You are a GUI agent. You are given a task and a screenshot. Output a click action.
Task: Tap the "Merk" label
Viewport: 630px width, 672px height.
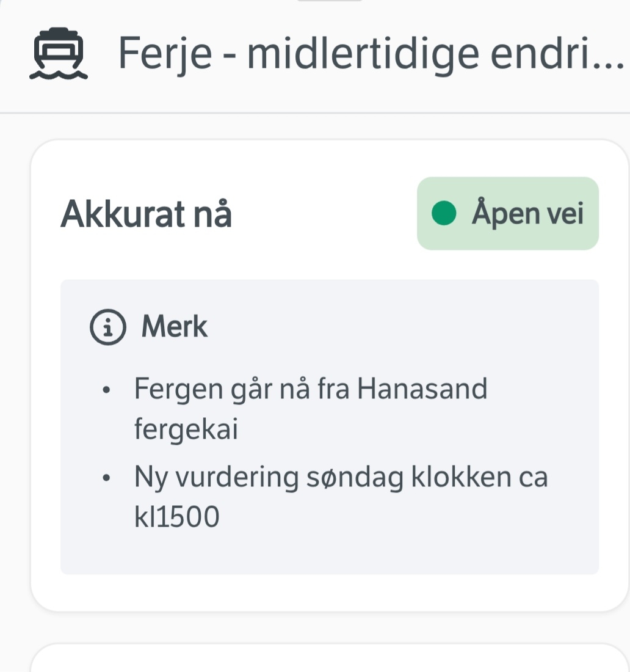174,327
